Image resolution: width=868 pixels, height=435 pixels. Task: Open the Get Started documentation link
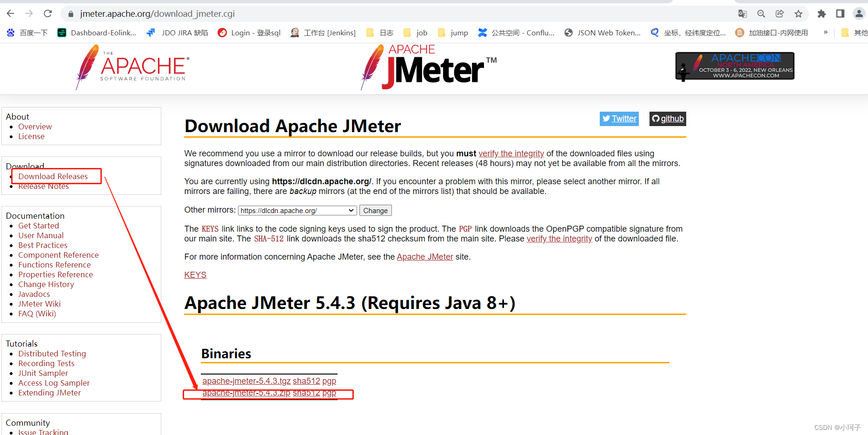pos(39,226)
